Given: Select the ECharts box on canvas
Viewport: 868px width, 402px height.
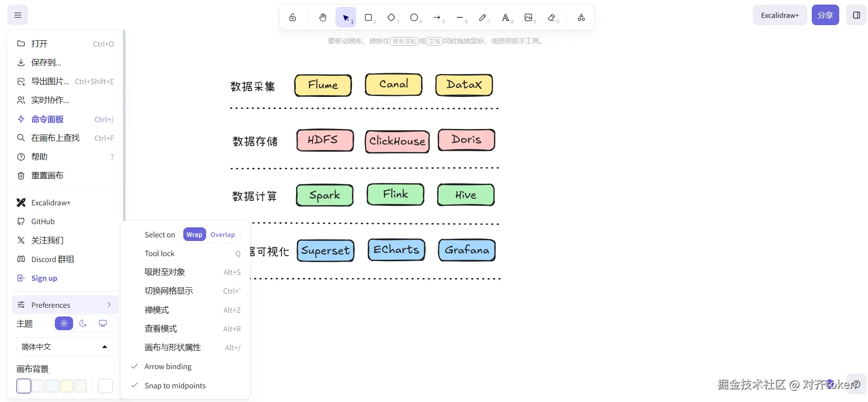Looking at the screenshot, I should (x=396, y=250).
